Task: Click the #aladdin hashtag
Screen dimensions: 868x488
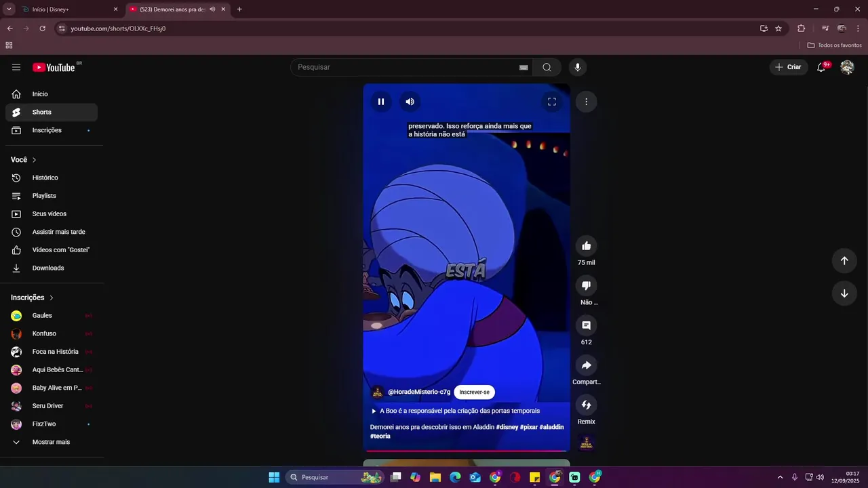Action: [x=551, y=427]
